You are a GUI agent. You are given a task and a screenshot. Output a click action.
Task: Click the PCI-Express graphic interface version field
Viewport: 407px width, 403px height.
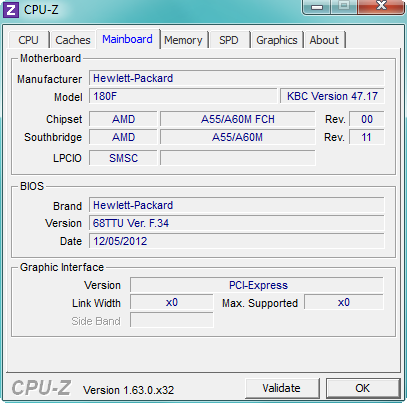[x=257, y=285]
